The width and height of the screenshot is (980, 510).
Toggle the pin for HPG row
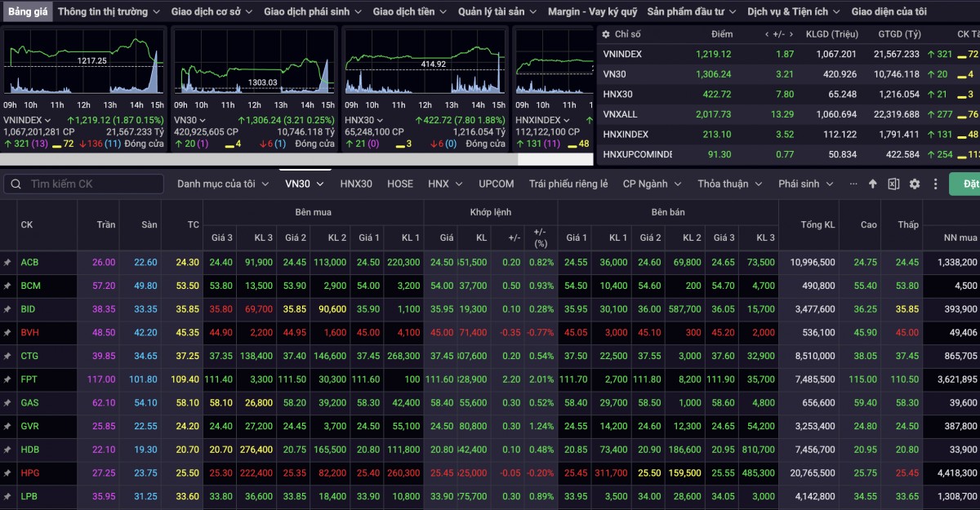(x=7, y=473)
